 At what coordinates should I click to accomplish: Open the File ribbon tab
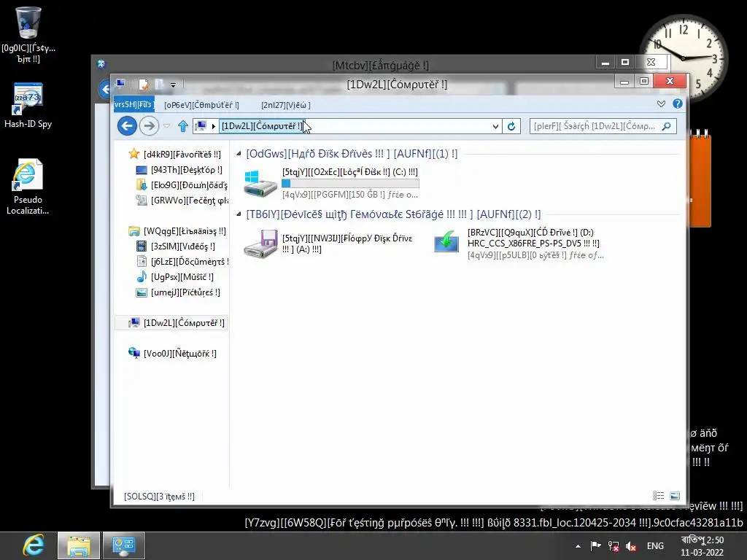(x=134, y=104)
